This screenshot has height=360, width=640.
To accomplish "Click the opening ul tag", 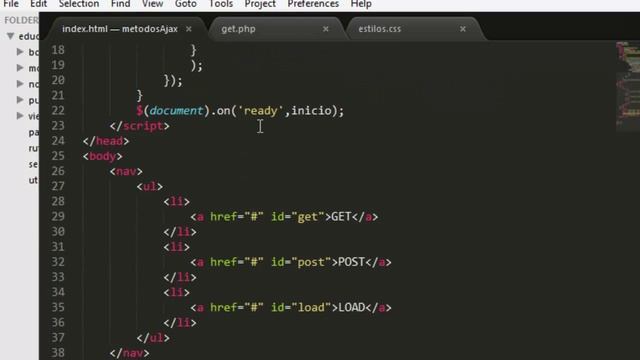I will point(149,187).
